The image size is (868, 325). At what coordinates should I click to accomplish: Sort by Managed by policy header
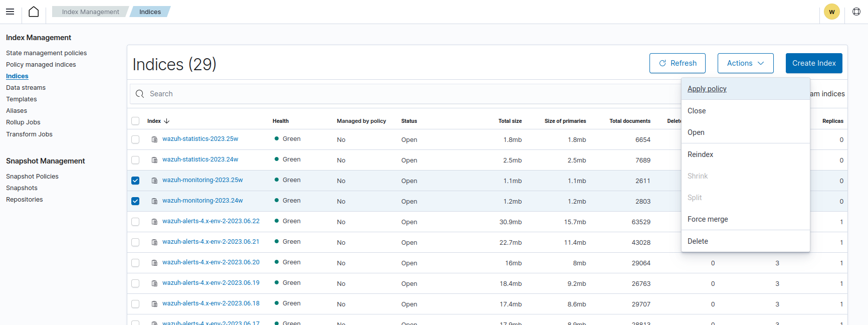361,121
